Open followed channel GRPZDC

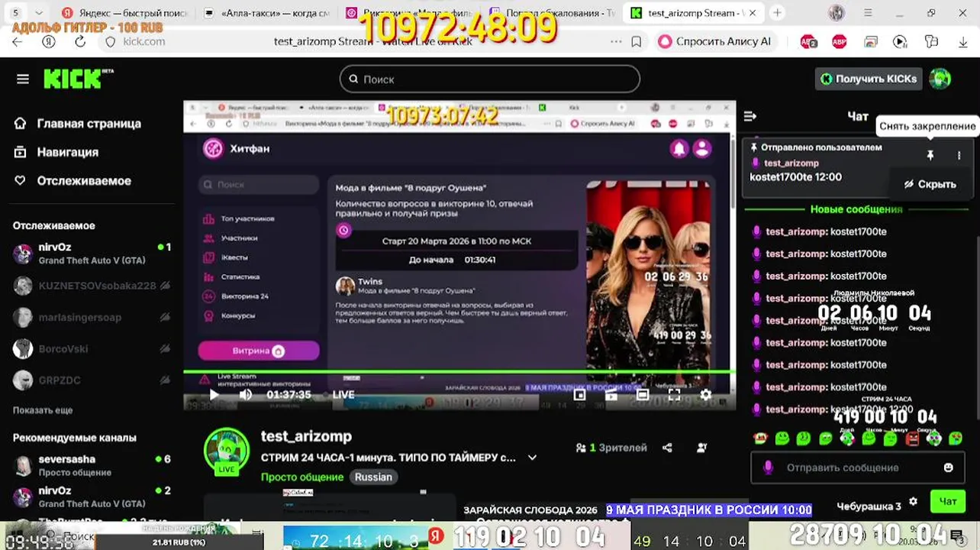coord(92,380)
